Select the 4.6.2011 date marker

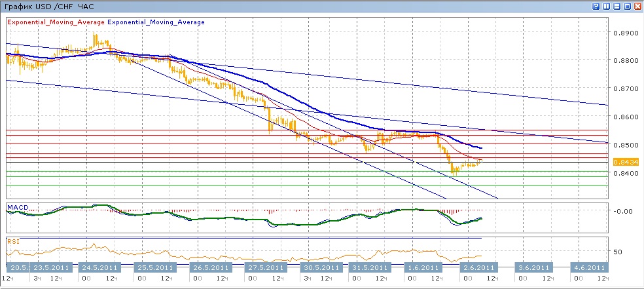588,267
